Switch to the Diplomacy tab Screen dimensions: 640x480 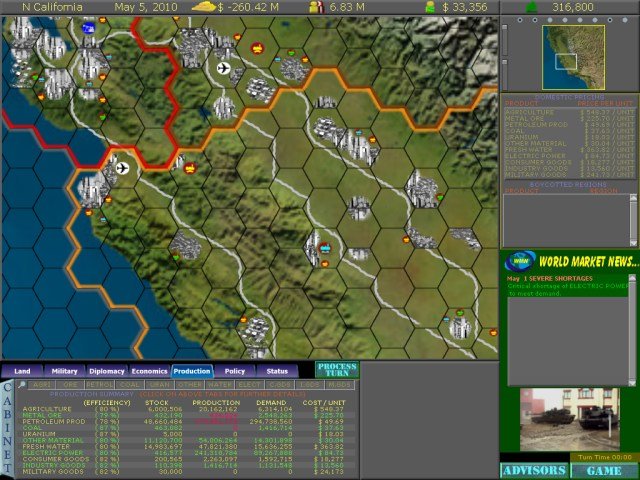click(107, 371)
